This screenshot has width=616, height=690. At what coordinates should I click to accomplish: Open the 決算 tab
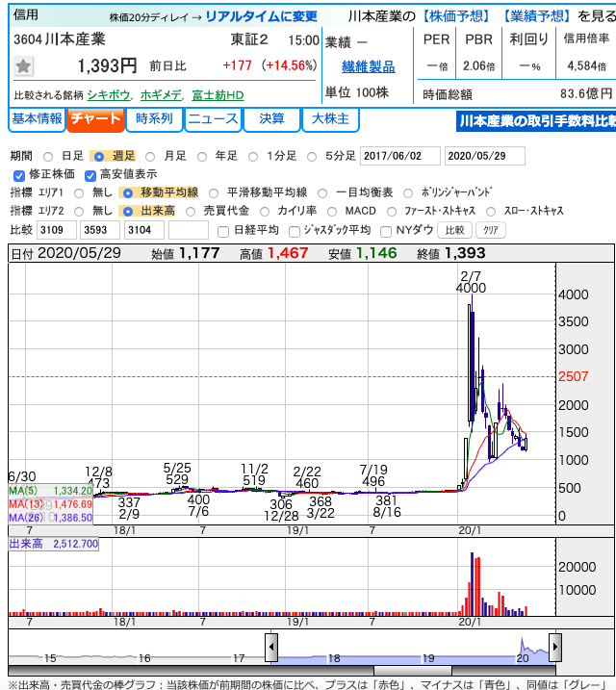[271, 119]
